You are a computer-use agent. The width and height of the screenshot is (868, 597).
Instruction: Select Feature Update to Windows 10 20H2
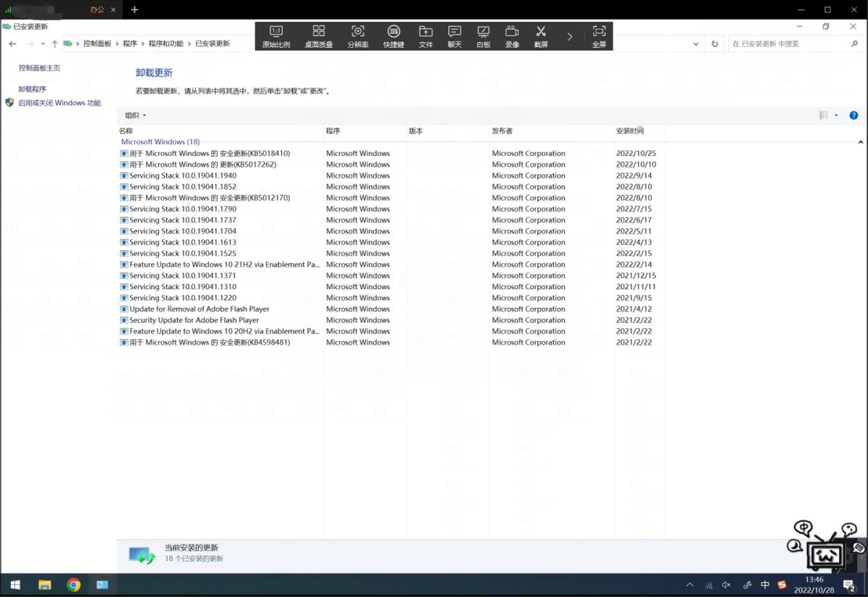pos(391,331)
